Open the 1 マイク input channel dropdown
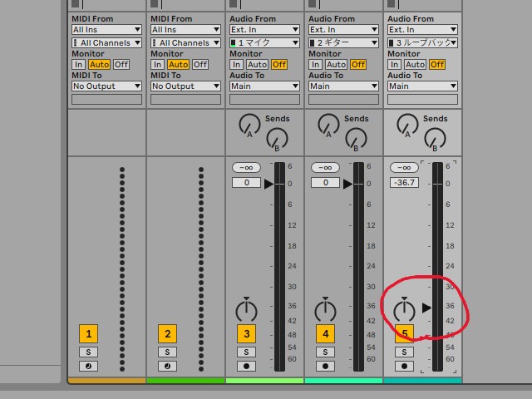 (264, 42)
